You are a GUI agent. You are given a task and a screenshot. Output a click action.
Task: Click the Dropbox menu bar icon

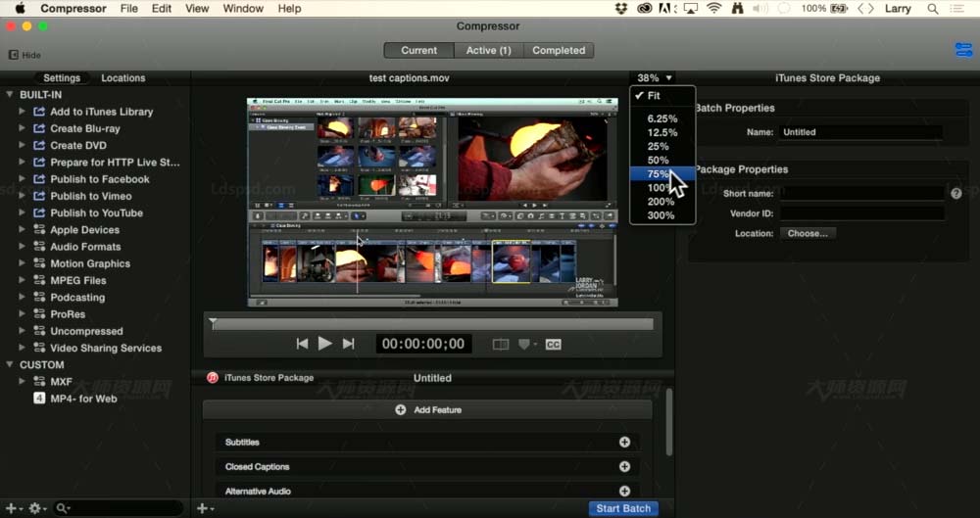tap(620, 9)
